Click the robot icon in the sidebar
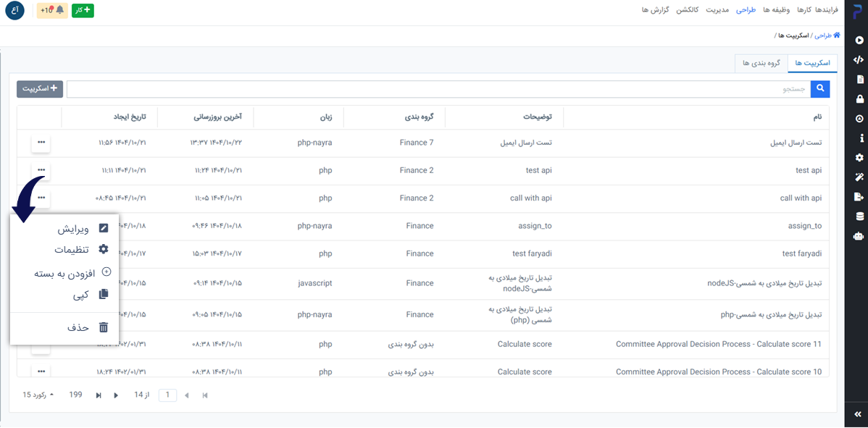 pos(859,235)
